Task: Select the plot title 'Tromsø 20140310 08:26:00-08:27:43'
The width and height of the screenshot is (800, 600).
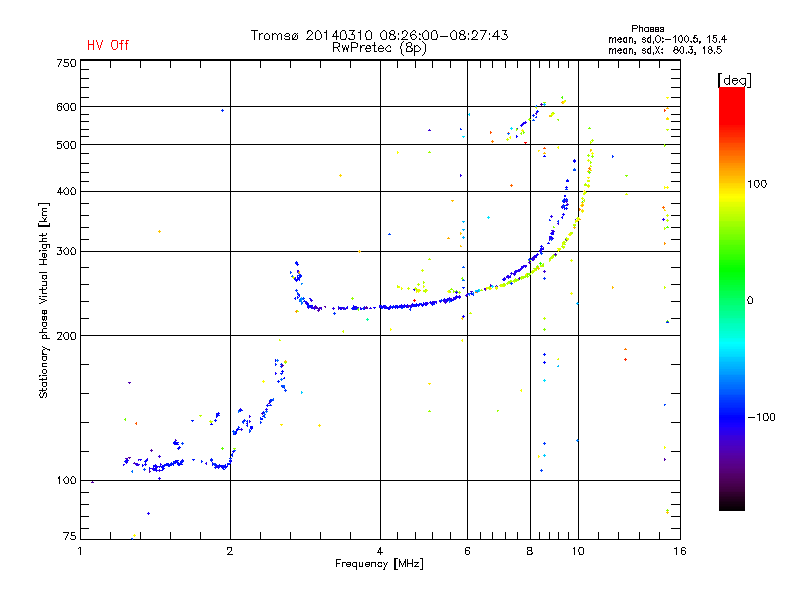Action: [x=379, y=35]
